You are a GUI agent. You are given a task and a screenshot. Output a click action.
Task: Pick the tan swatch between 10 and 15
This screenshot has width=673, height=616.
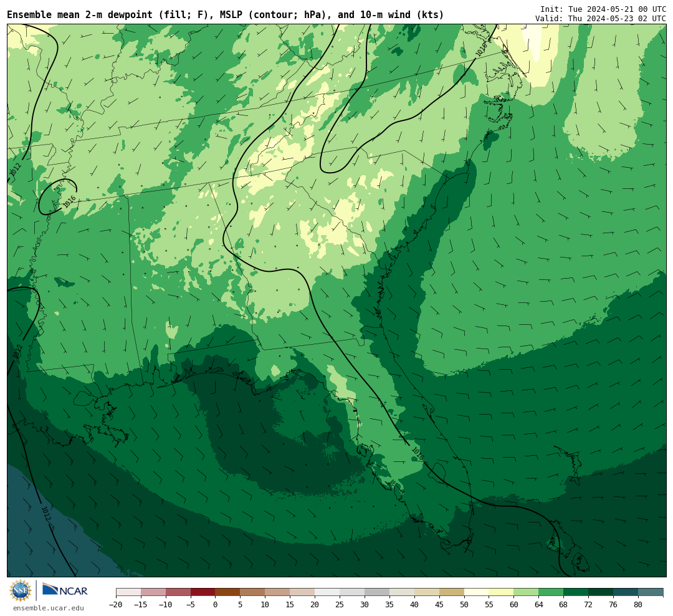[278, 592]
